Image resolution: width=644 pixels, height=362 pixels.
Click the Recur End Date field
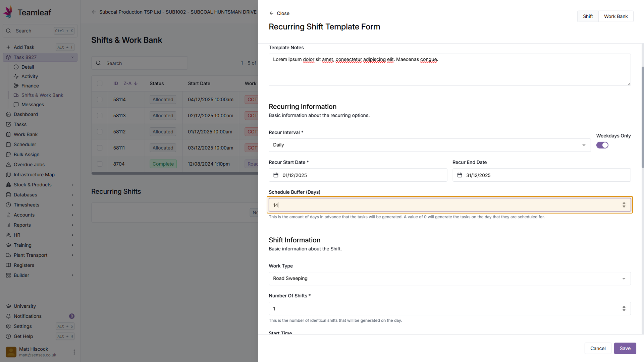click(x=541, y=175)
